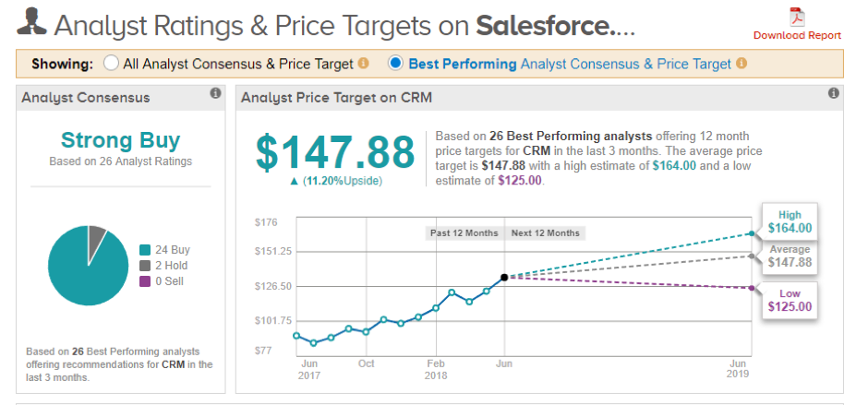This screenshot has width=868, height=405.
Task: Click info icon beside Best Performing option
Action: (x=741, y=64)
